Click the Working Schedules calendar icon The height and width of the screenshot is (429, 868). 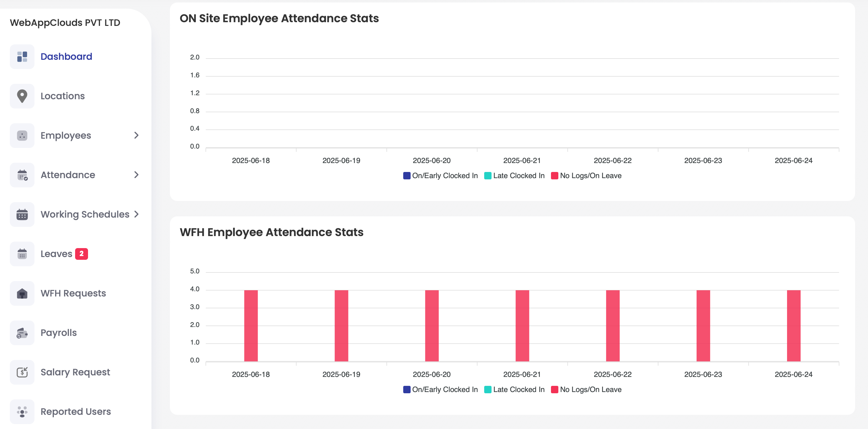(22, 214)
